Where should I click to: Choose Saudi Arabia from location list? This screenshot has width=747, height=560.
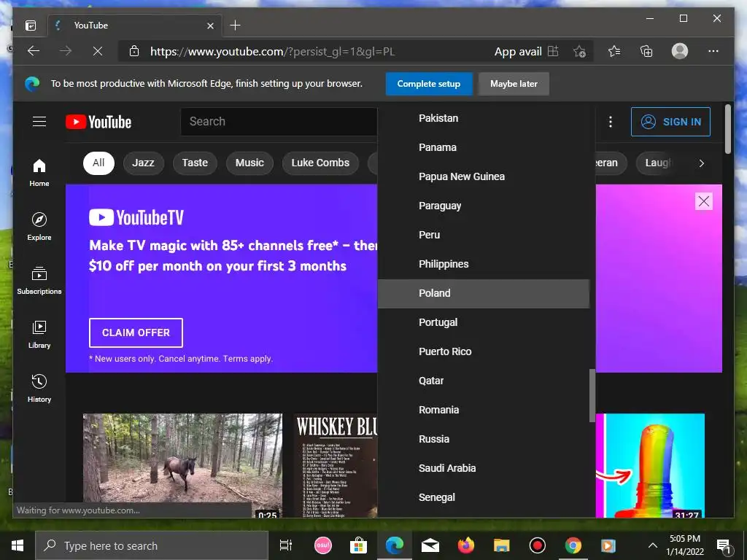(x=484, y=468)
